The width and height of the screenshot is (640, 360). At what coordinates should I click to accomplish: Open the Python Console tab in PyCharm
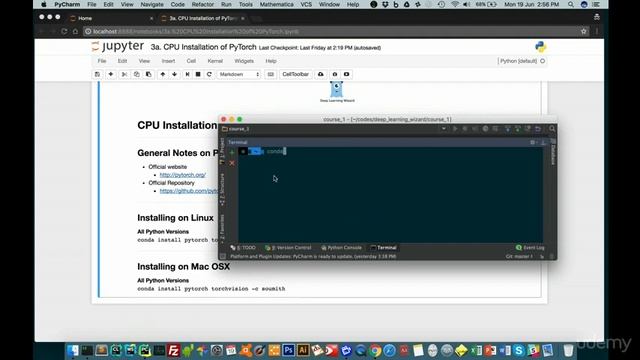[341, 248]
